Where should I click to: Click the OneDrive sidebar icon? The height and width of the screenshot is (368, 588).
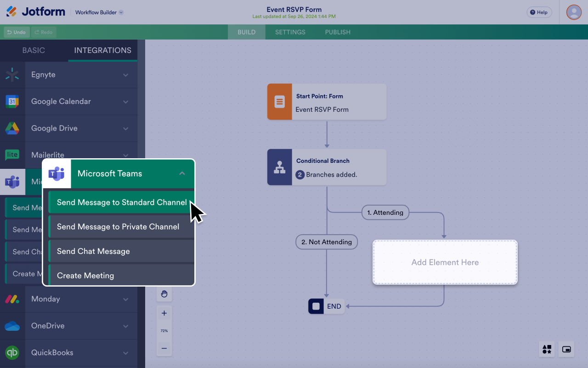coord(12,326)
